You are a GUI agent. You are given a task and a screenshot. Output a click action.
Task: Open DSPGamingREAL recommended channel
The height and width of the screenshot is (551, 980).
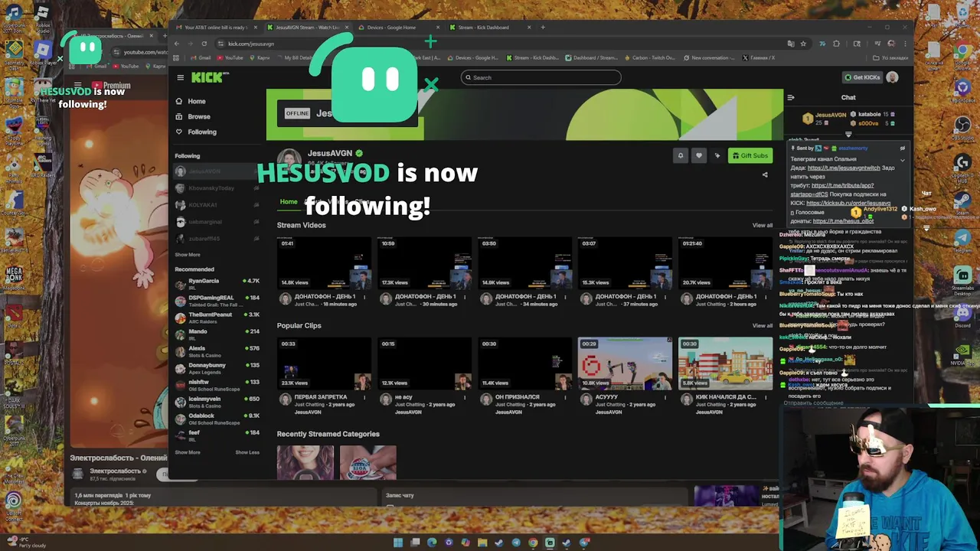coord(217,301)
